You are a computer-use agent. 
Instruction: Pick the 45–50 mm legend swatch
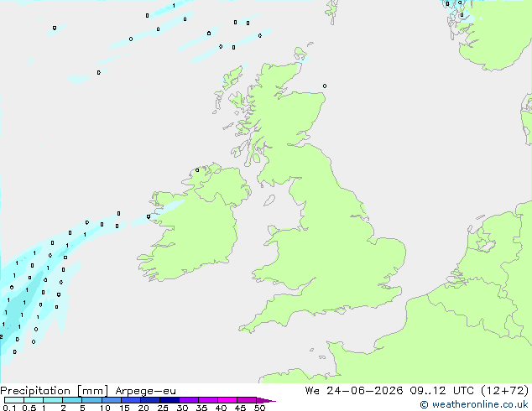[x=247, y=400]
